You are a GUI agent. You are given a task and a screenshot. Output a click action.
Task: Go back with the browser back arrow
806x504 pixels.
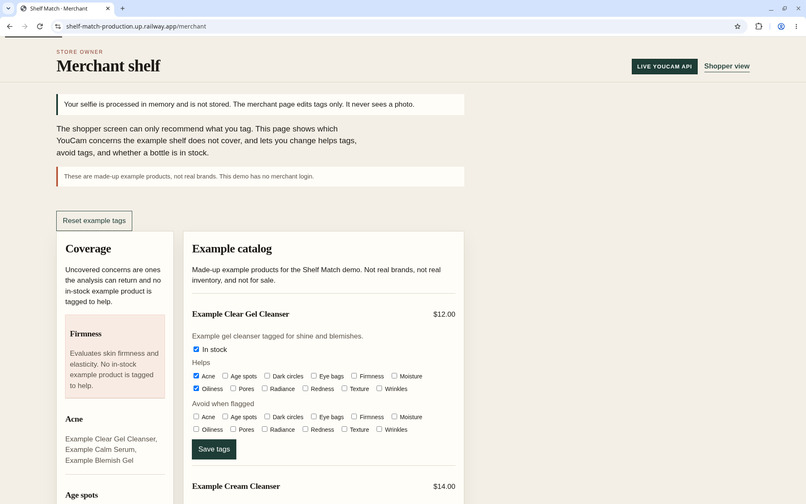click(x=9, y=26)
